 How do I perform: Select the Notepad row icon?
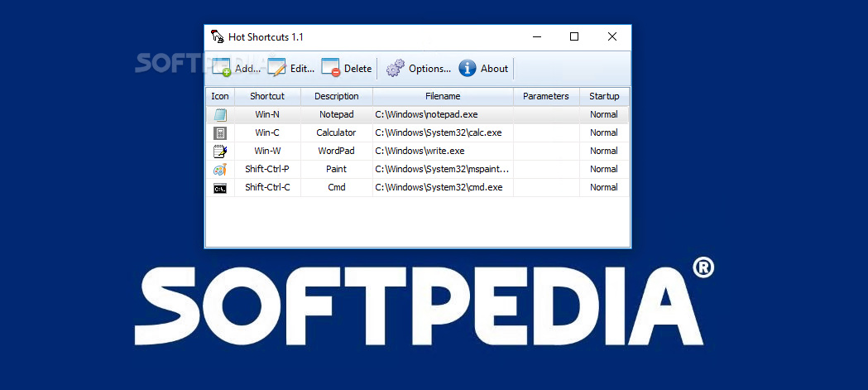pos(220,114)
